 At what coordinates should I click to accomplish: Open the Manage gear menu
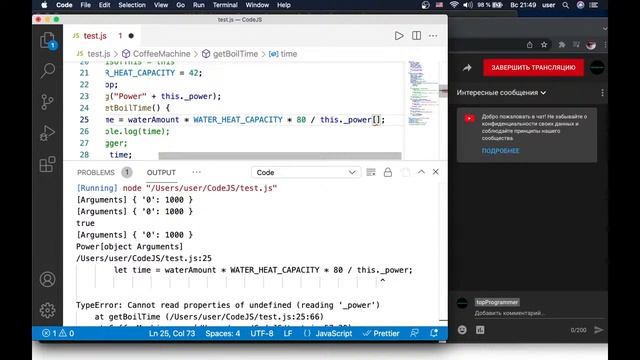(x=47, y=310)
